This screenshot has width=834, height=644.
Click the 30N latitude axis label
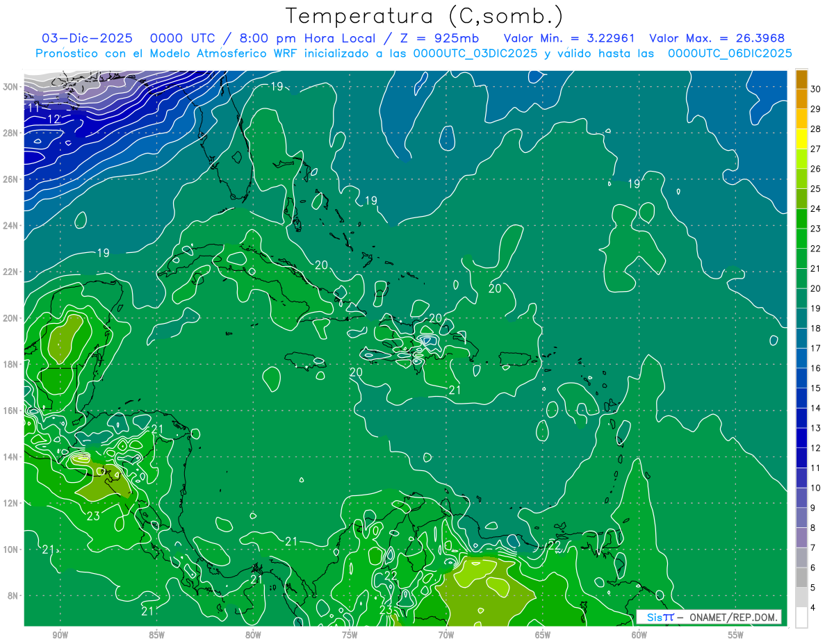coord(11,87)
